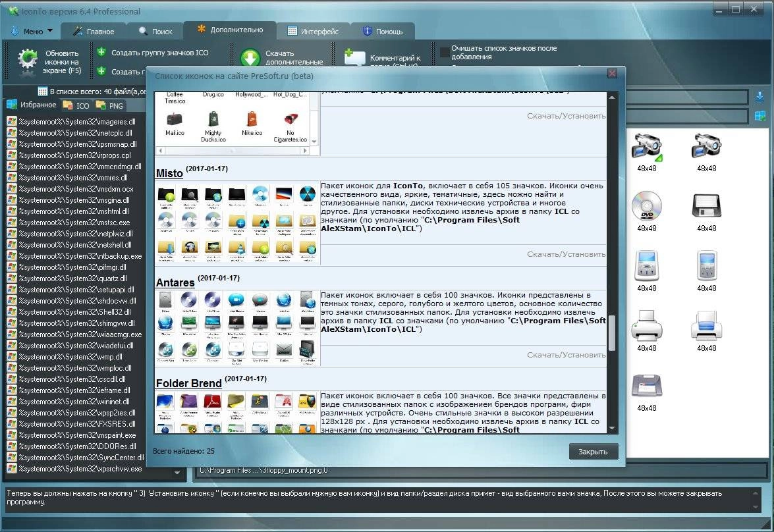Click left arrow of icon preview scrollbar
The height and width of the screenshot is (532, 774).
(160, 151)
